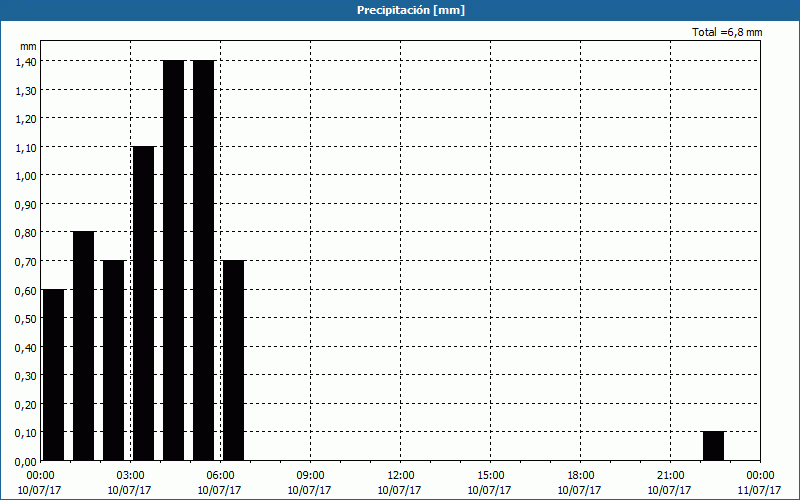The height and width of the screenshot is (500, 800).
Task: Select the '1,00' y-axis value label
Action: pos(26,176)
